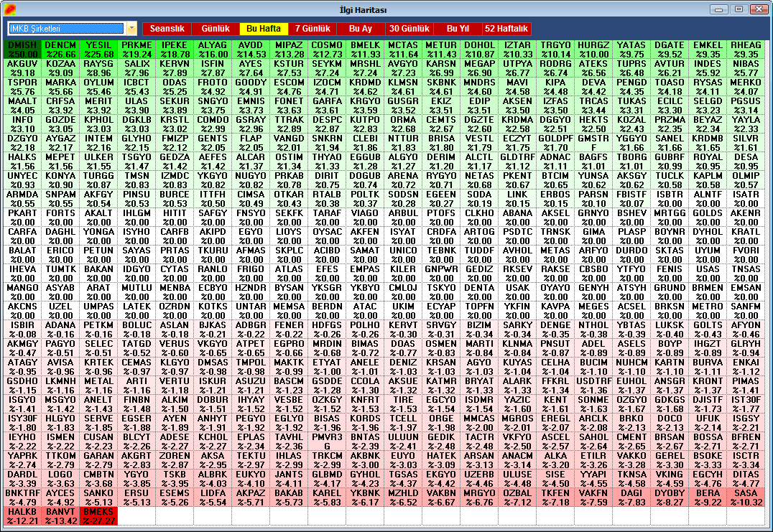The width and height of the screenshot is (773, 532).
Task: Switch to the 7 Günlük tab
Action: pyautogui.click(x=313, y=29)
